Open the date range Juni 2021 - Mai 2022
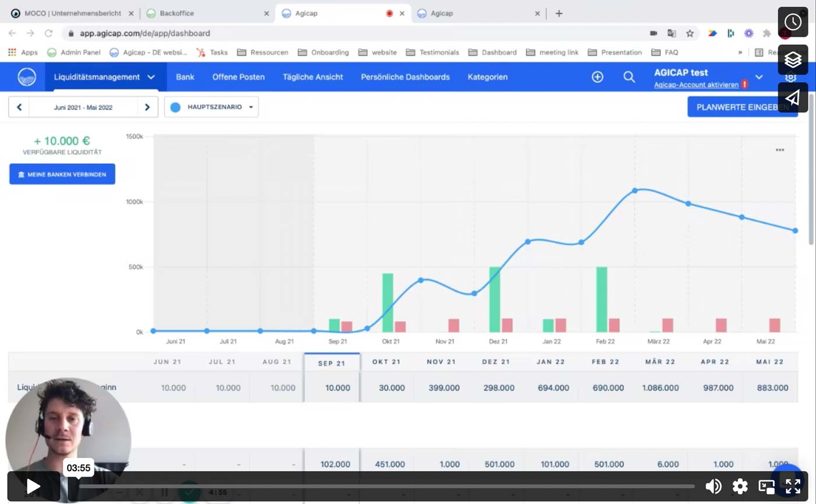 pyautogui.click(x=83, y=107)
